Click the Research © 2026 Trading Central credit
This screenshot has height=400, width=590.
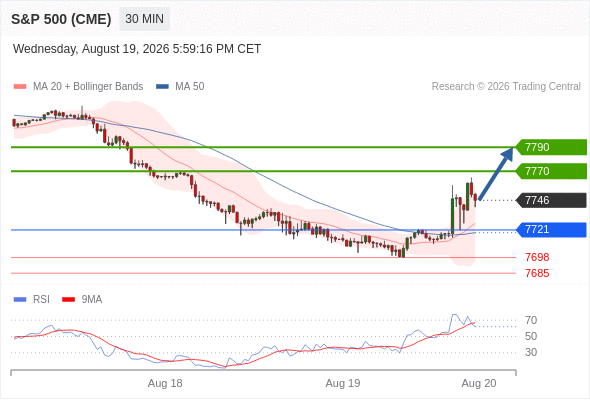[506, 87]
